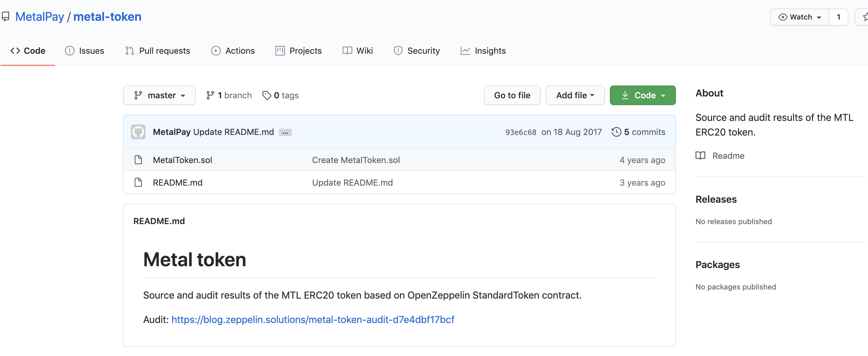Click the README.md file icon in list
The image size is (868, 356).
pyautogui.click(x=138, y=182)
